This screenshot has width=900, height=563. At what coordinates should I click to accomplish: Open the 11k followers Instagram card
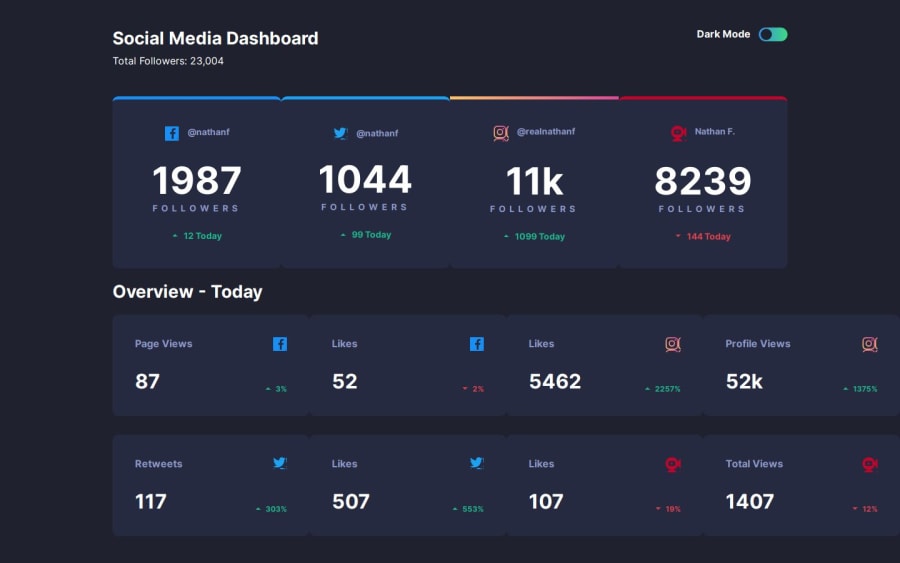click(x=534, y=183)
